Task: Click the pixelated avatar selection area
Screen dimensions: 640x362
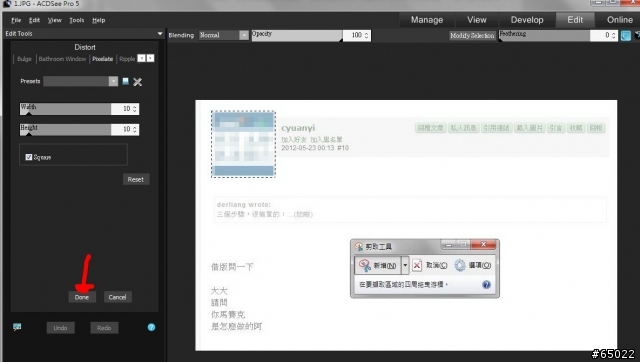Action: 243,144
